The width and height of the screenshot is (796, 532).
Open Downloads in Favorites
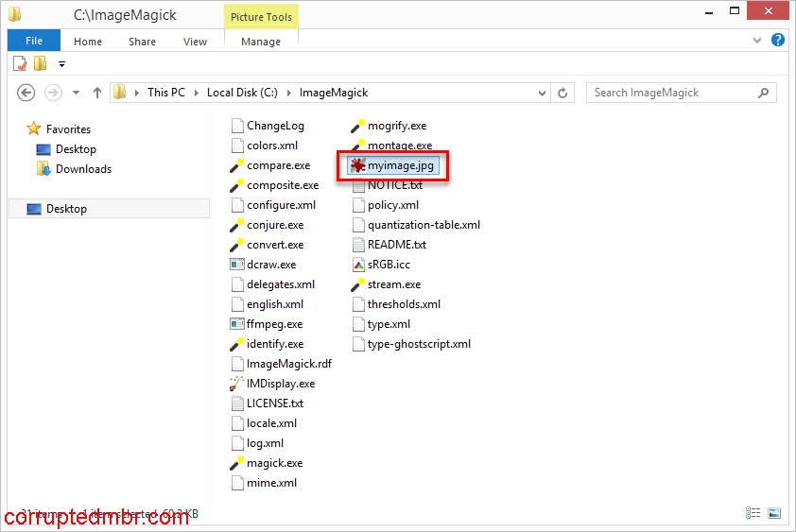[x=83, y=169]
